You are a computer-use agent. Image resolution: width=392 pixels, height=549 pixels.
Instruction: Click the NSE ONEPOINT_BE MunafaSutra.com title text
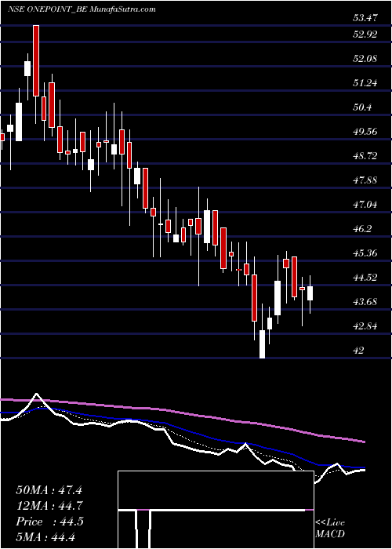[x=82, y=9]
